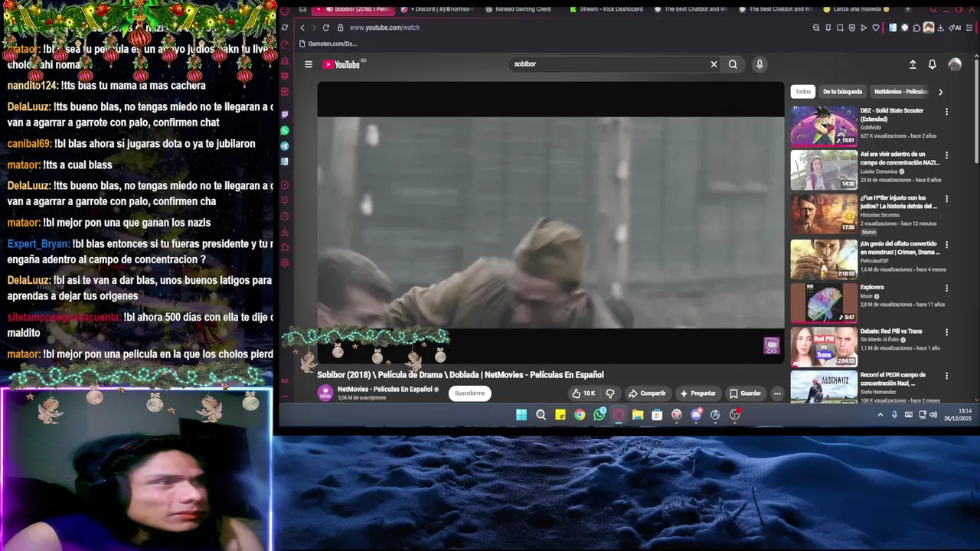Open a new browser tab with plus

(x=908, y=9)
